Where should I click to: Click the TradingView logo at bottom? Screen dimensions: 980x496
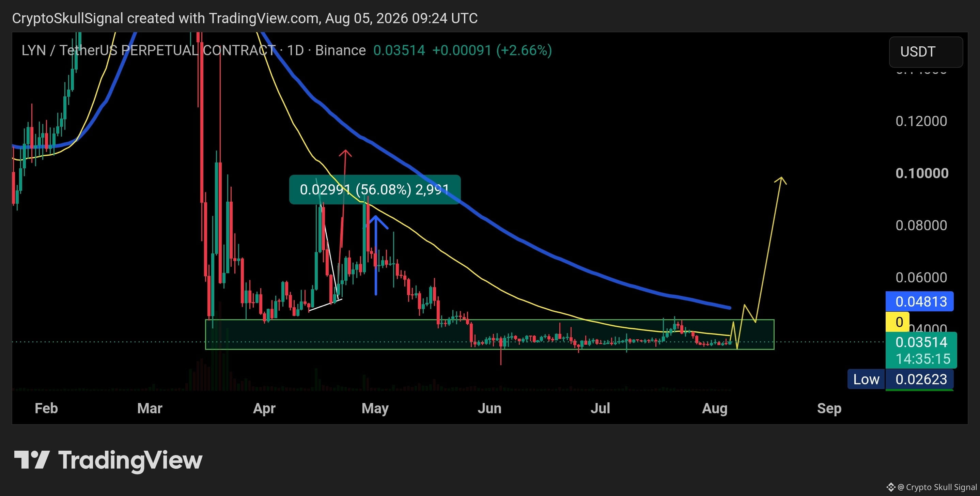(x=108, y=461)
